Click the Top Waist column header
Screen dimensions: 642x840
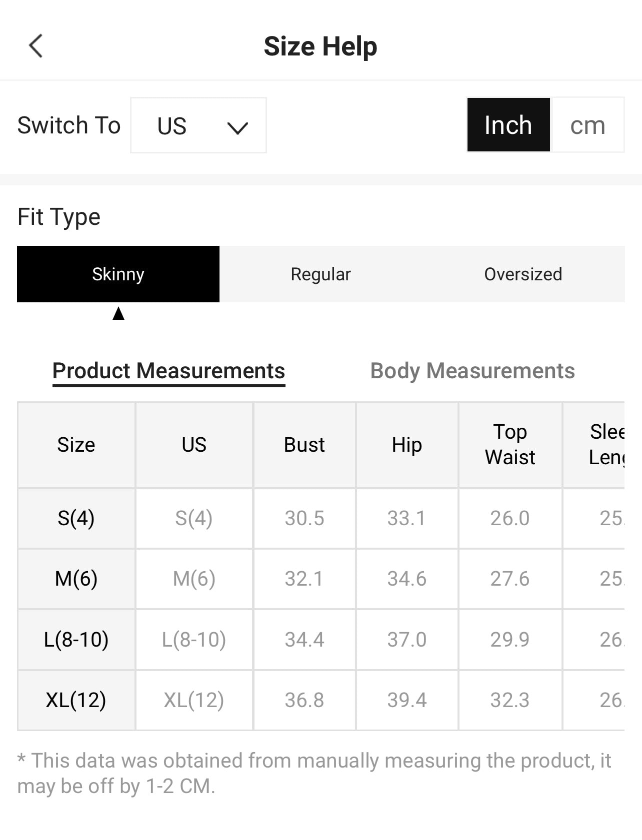pos(510,445)
